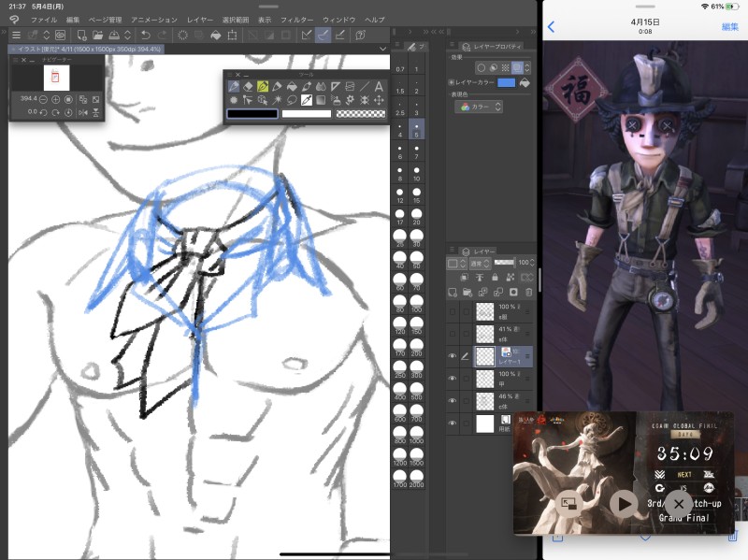
Task: Select the Lasso selection tool
Action: coord(292,100)
